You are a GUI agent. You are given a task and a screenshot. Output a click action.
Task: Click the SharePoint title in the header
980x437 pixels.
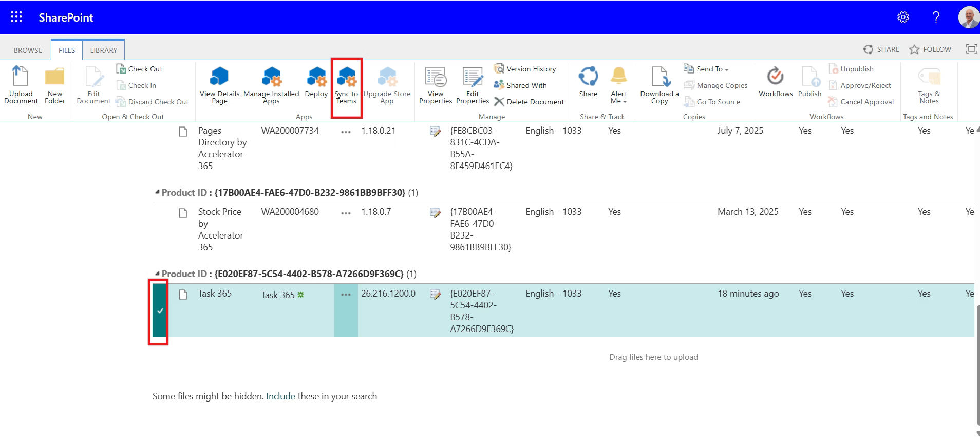pos(66,17)
